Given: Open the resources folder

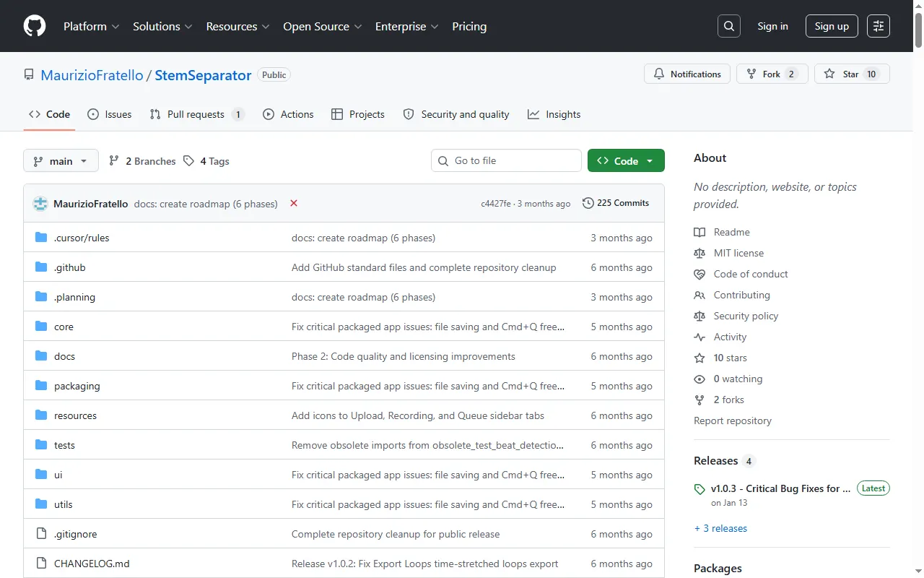Looking at the screenshot, I should (x=75, y=415).
